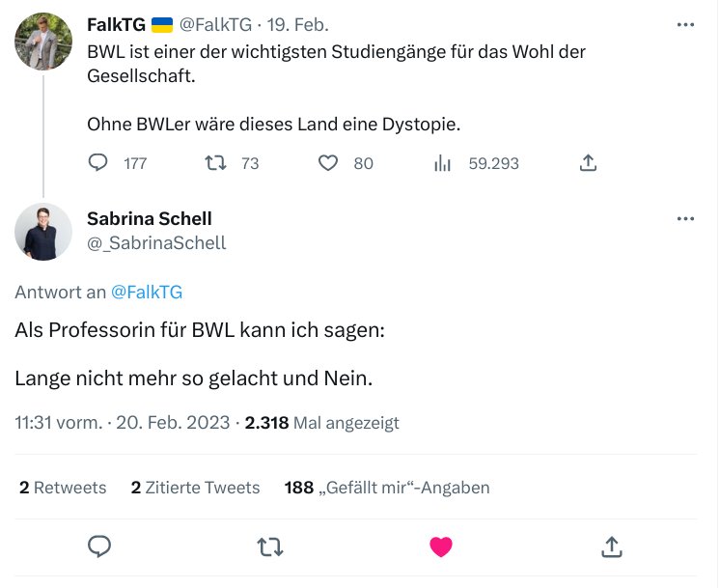Like FalkTG's tweet with 80 likes
This screenshot has width=720, height=588.
pyautogui.click(x=329, y=163)
